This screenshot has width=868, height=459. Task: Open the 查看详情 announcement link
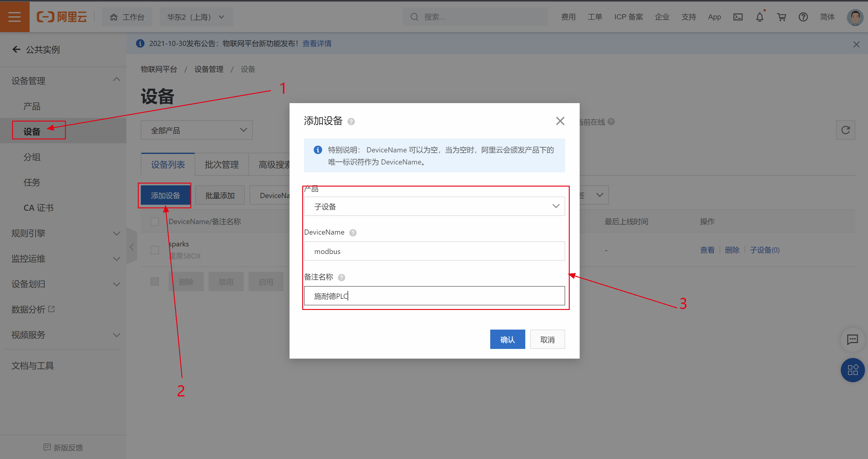coord(317,44)
